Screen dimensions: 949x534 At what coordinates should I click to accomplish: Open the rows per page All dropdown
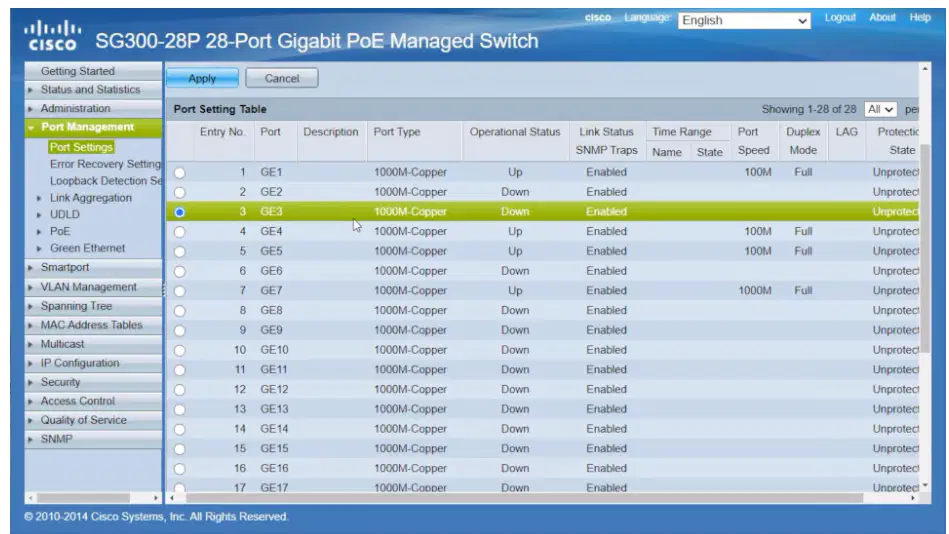coord(880,109)
